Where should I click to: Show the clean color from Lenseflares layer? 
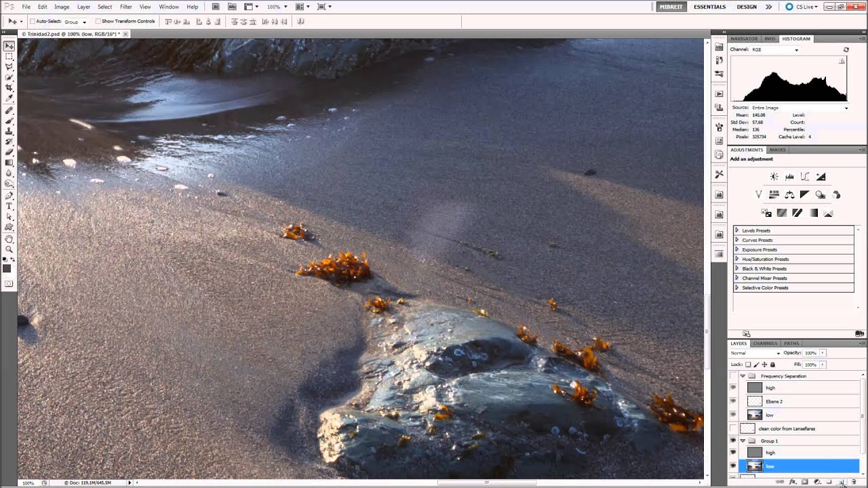pyautogui.click(x=732, y=428)
